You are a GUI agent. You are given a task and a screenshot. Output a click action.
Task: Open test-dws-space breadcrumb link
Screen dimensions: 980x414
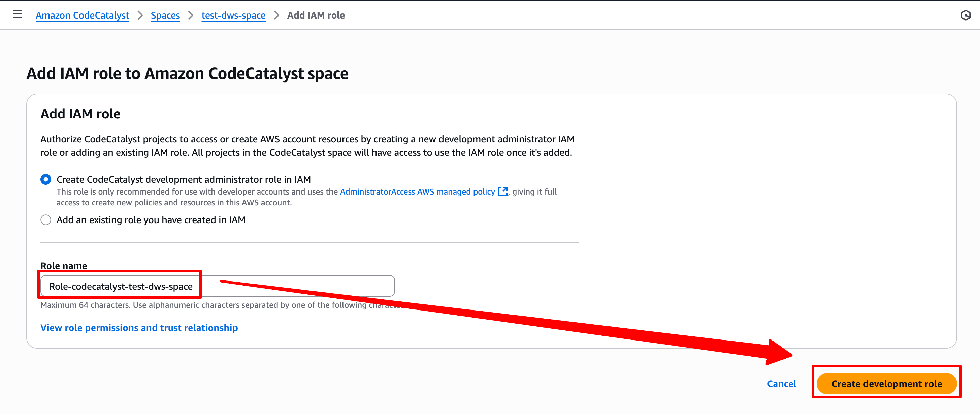(234, 15)
